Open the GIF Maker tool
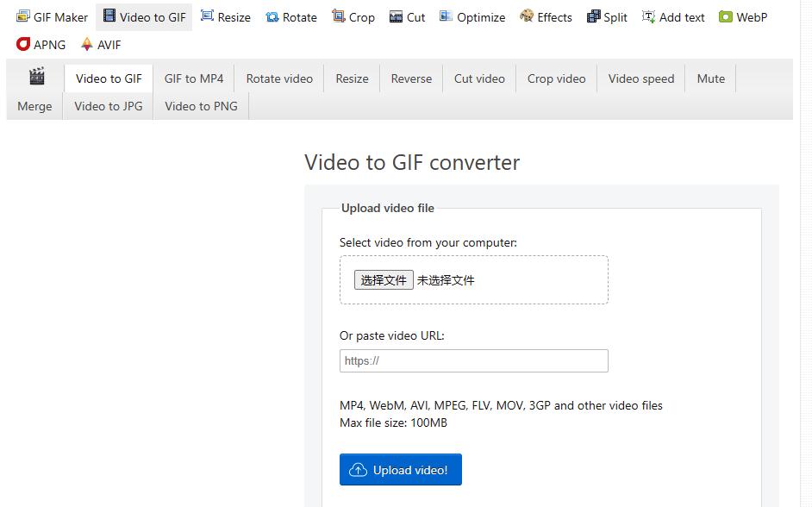 tap(52, 16)
